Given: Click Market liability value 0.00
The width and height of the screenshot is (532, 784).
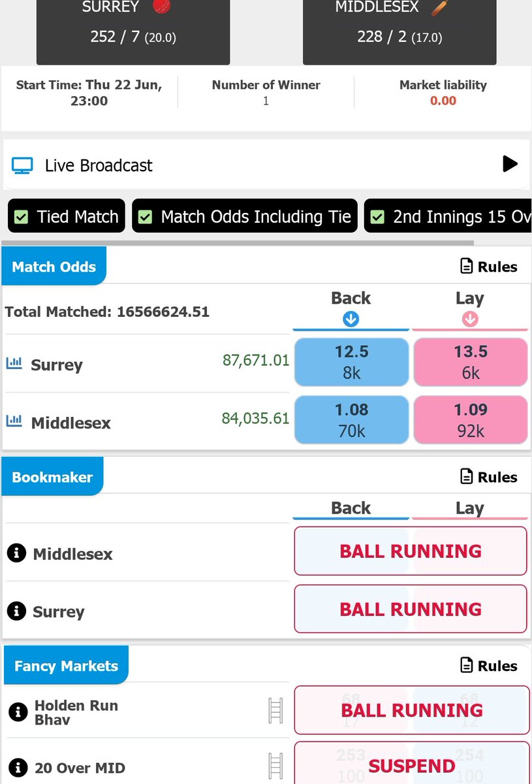Looking at the screenshot, I should click(x=443, y=101).
